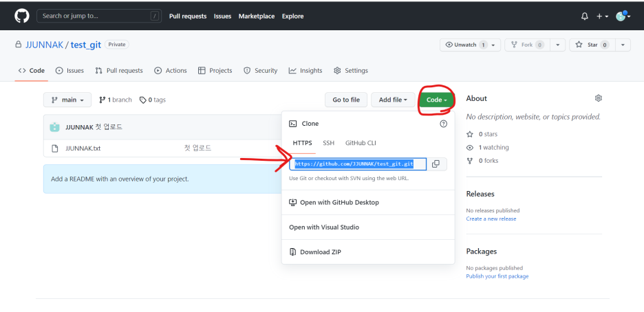Select the HTTPS clone tab
This screenshot has height=312, width=644.
(x=302, y=143)
